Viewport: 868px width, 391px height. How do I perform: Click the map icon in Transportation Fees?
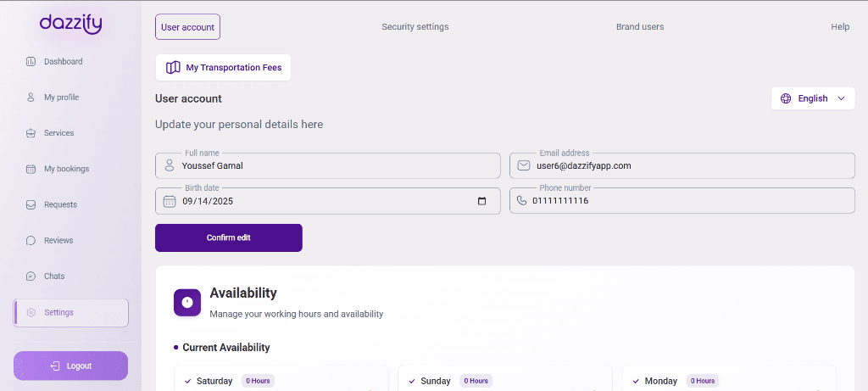173,68
